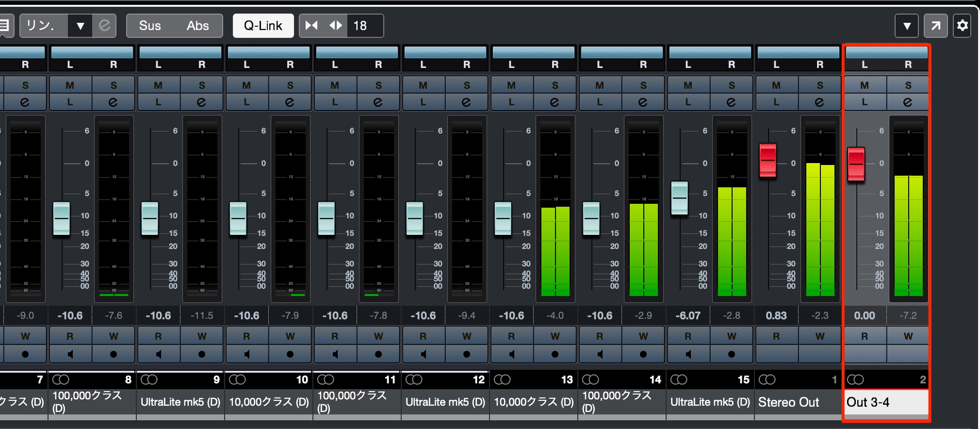This screenshot has height=429, width=980.
Task: Solo channel 9 with its S button
Action: pos(201,85)
